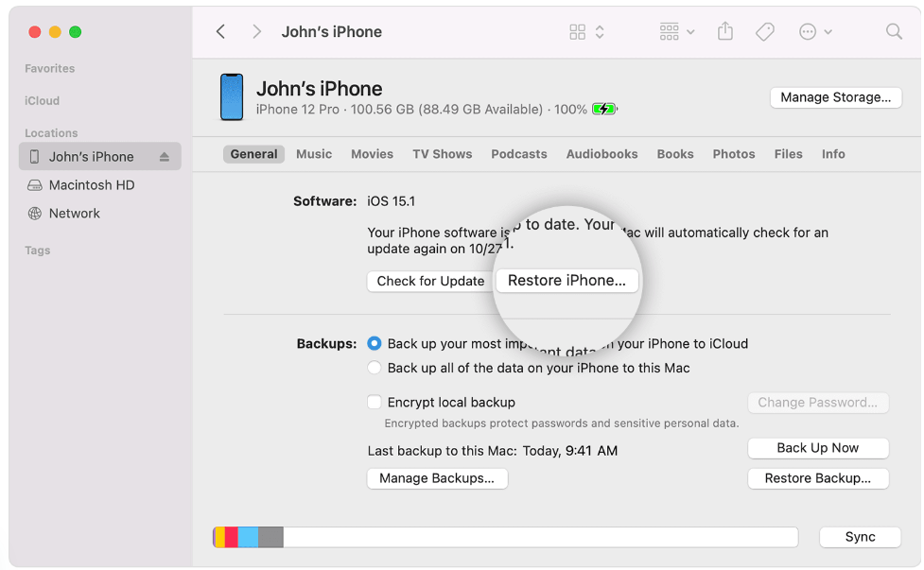The height and width of the screenshot is (570, 924).
Task: Switch to the Audiobooks tab
Action: click(x=601, y=154)
